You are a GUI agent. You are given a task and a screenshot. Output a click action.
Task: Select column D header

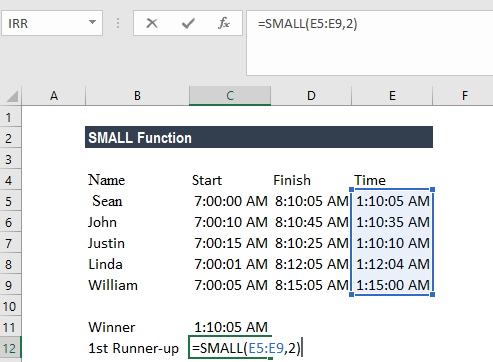click(311, 96)
